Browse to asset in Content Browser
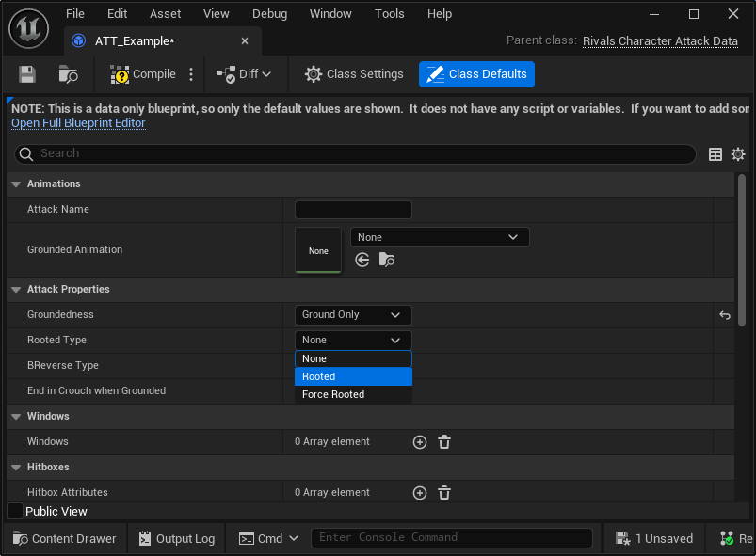 click(68, 74)
